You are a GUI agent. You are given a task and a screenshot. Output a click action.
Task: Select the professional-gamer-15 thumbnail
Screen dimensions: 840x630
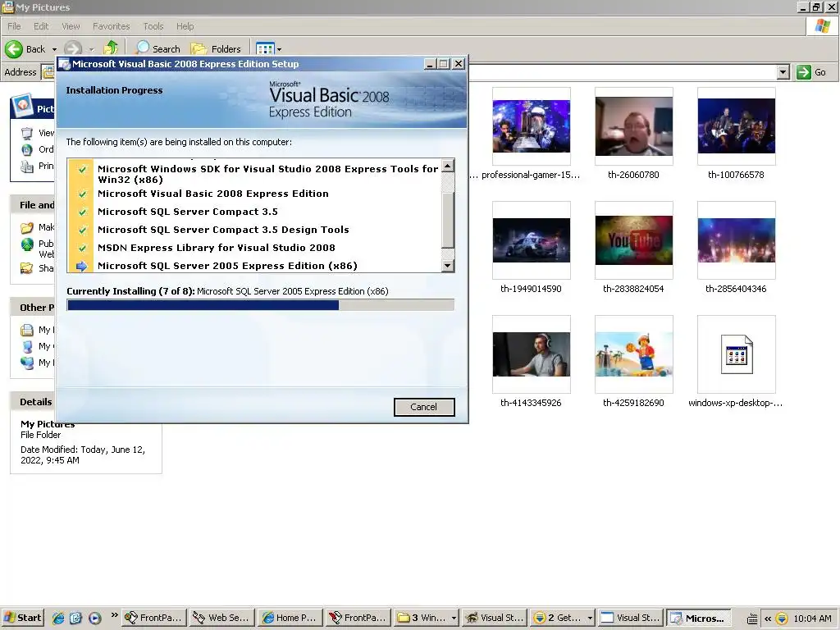(531, 126)
